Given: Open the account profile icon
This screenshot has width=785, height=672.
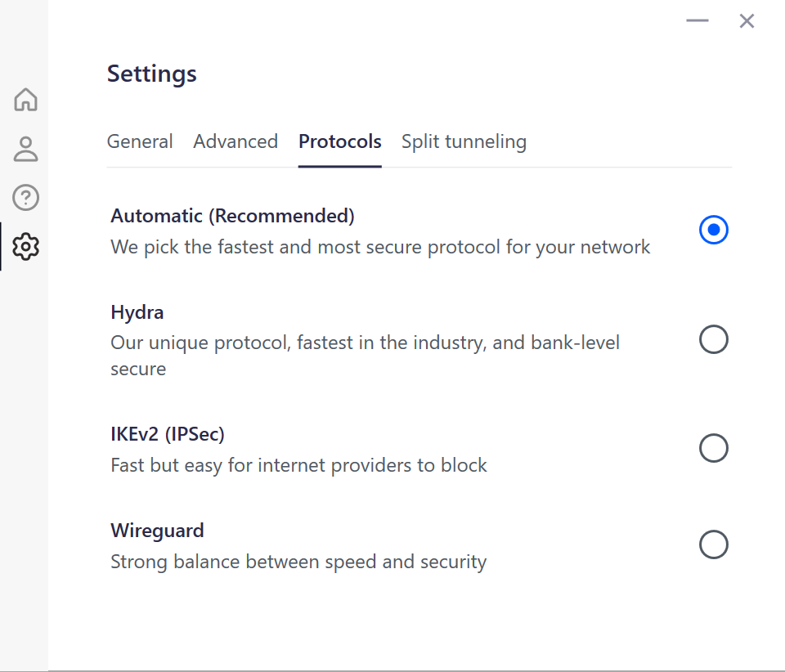Looking at the screenshot, I should point(26,149).
